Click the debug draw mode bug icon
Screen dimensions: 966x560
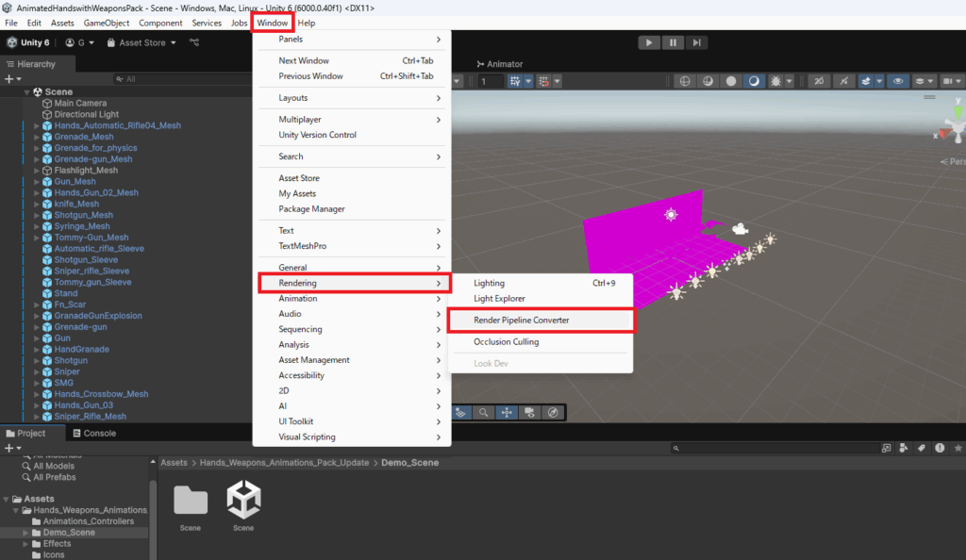(x=775, y=81)
